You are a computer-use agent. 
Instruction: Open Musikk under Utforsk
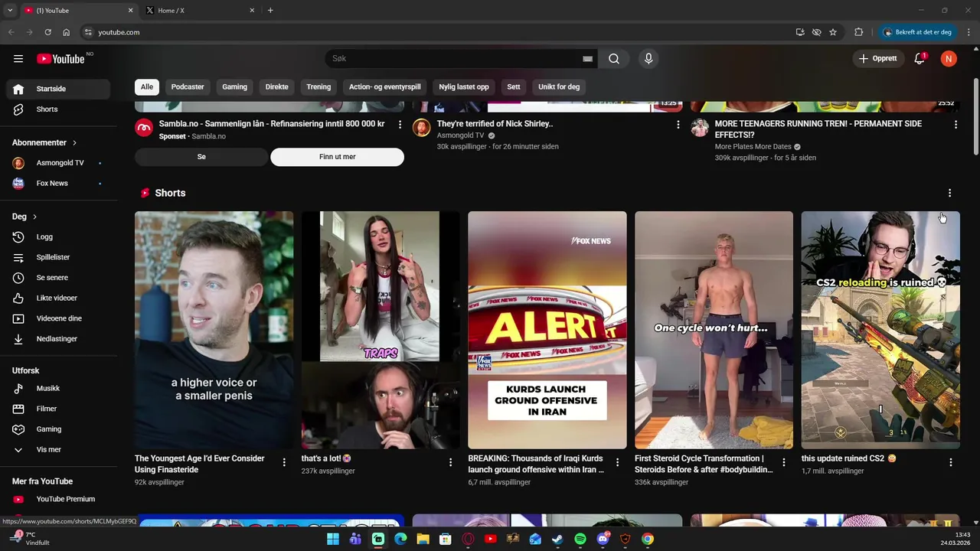pyautogui.click(x=58, y=389)
